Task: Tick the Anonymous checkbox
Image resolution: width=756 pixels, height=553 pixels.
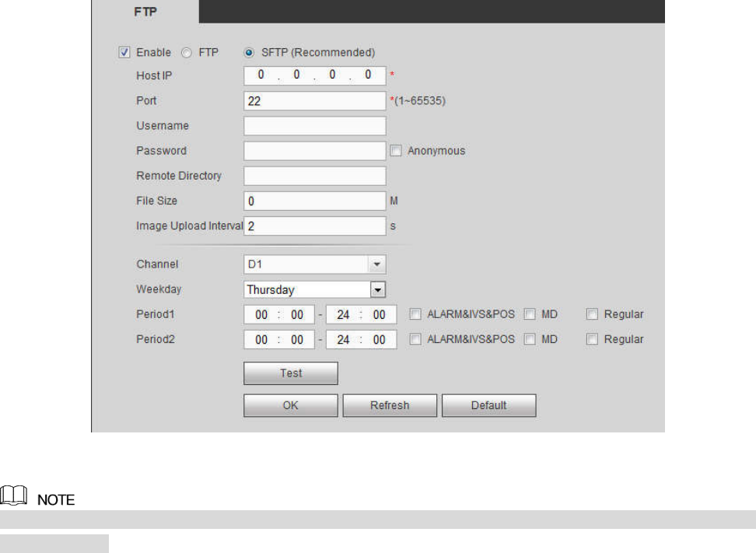Action: tap(396, 151)
